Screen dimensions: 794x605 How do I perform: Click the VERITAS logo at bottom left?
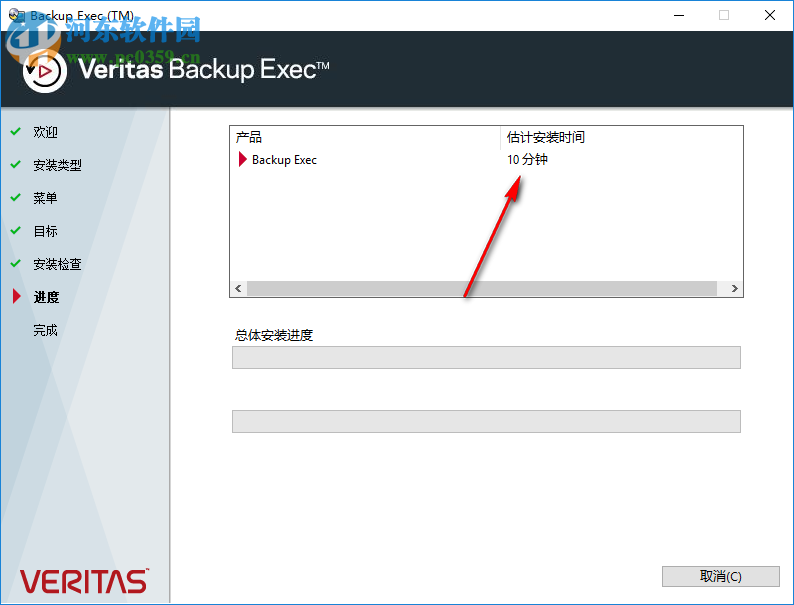point(84,581)
